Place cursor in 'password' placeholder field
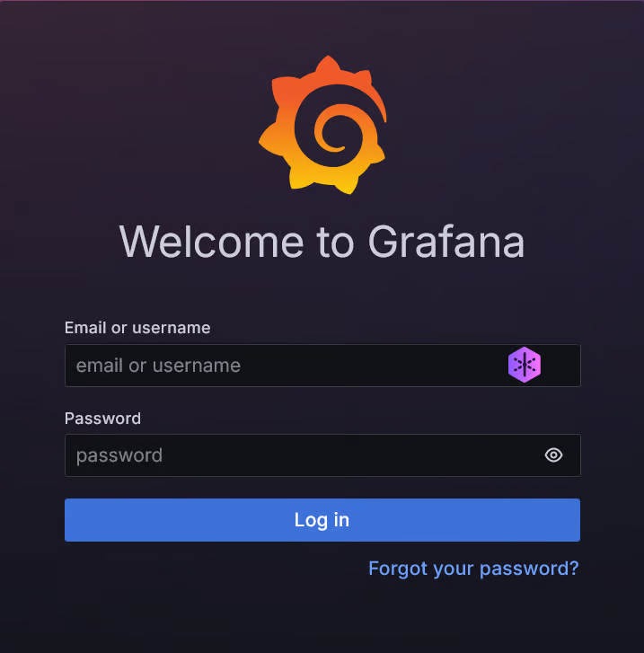The image size is (644, 653). 119,455
